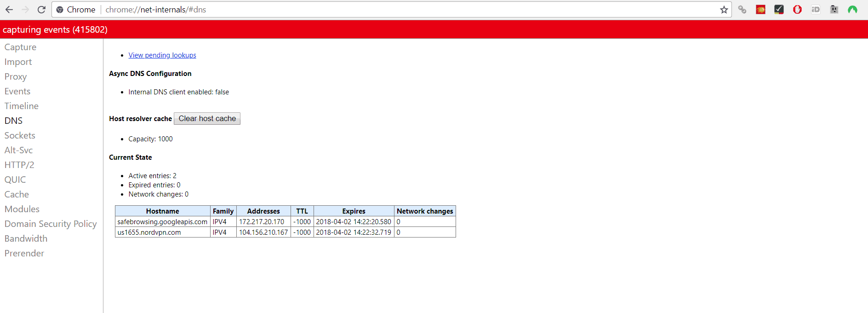Screen dimensions: 868x313
Task: Click the TTL column header
Action: point(302,211)
